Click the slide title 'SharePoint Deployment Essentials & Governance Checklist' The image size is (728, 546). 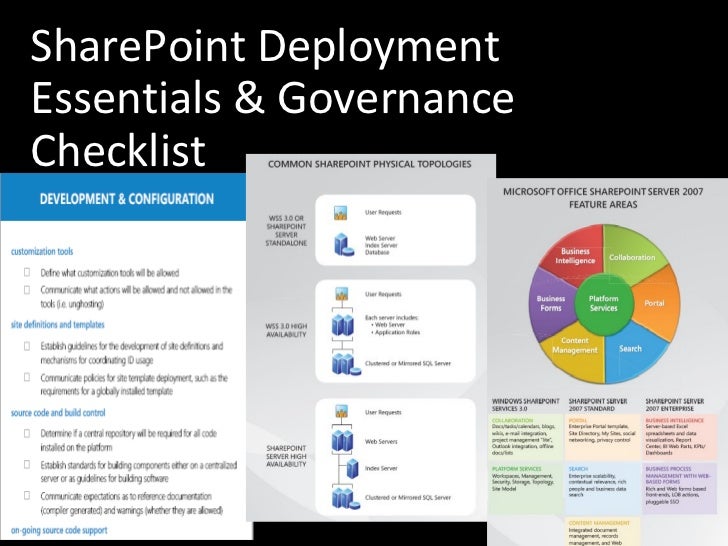[272, 98]
